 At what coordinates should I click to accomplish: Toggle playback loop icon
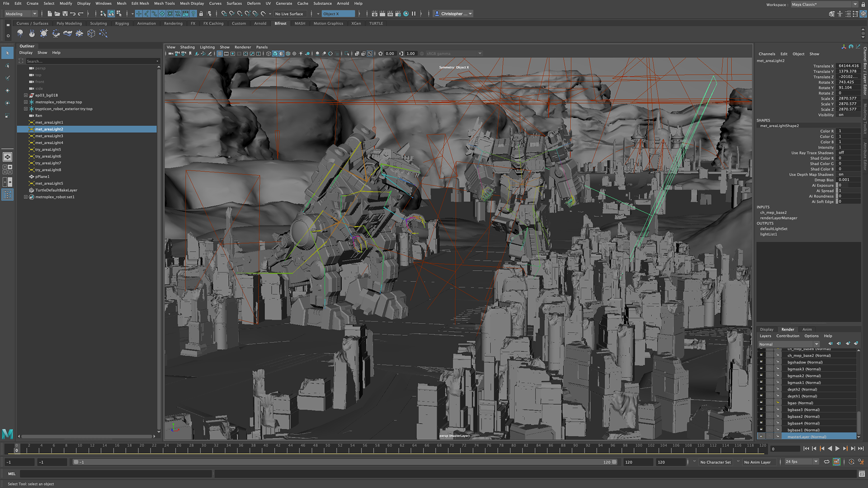826,462
